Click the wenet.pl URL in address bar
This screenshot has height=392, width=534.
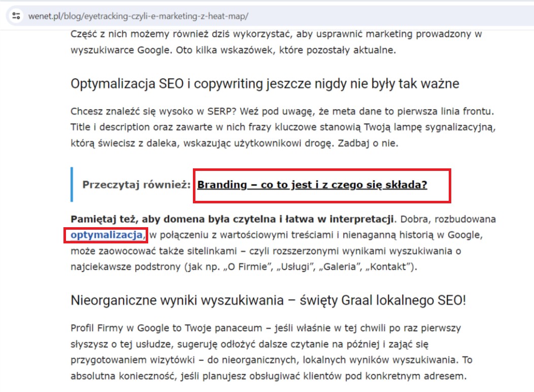pyautogui.click(x=138, y=16)
